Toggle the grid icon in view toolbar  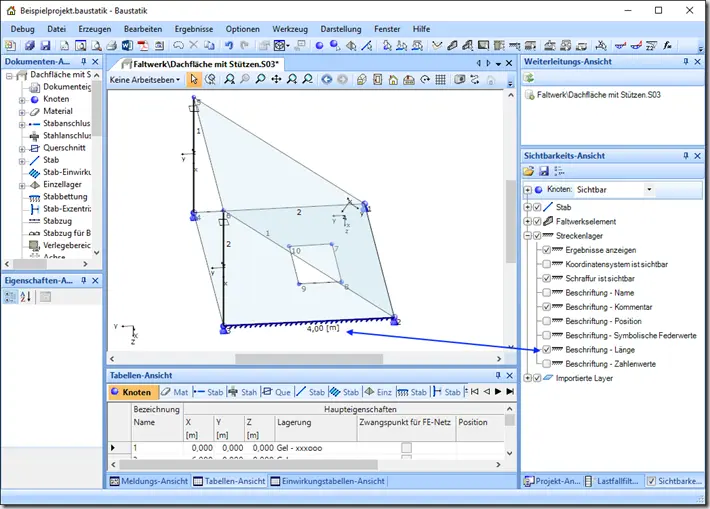441,80
